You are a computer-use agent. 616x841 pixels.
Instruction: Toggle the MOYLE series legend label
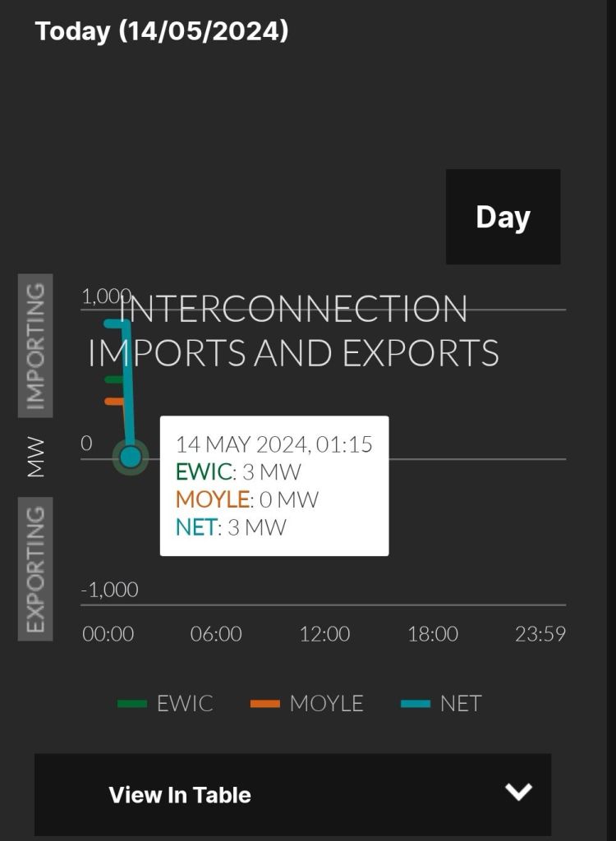(326, 704)
